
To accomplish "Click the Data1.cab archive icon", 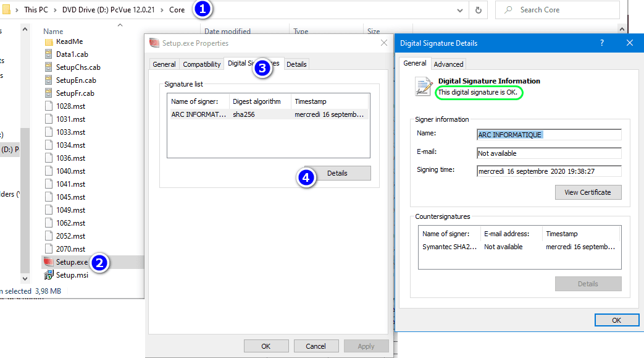I will [49, 54].
